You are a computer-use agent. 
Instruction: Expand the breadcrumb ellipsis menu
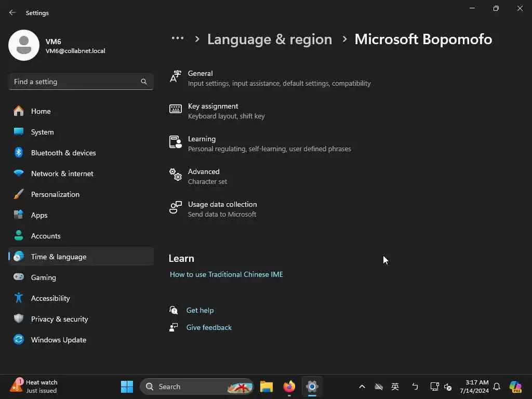click(178, 38)
